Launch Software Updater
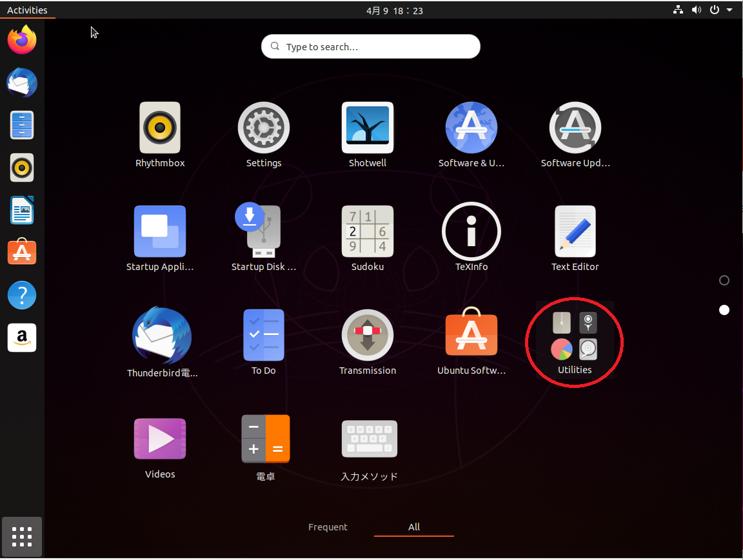 575,135
